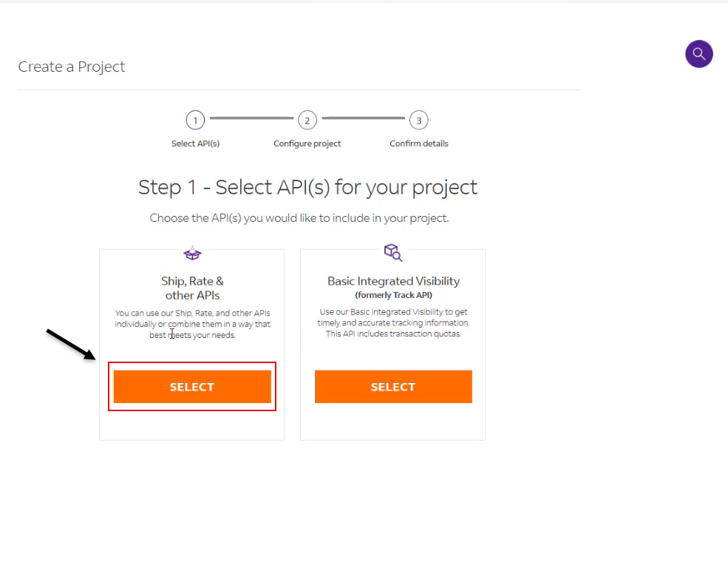This screenshot has width=728, height=585.
Task: Click the "Ship, Rate & other APIs" title
Action: pos(192,288)
